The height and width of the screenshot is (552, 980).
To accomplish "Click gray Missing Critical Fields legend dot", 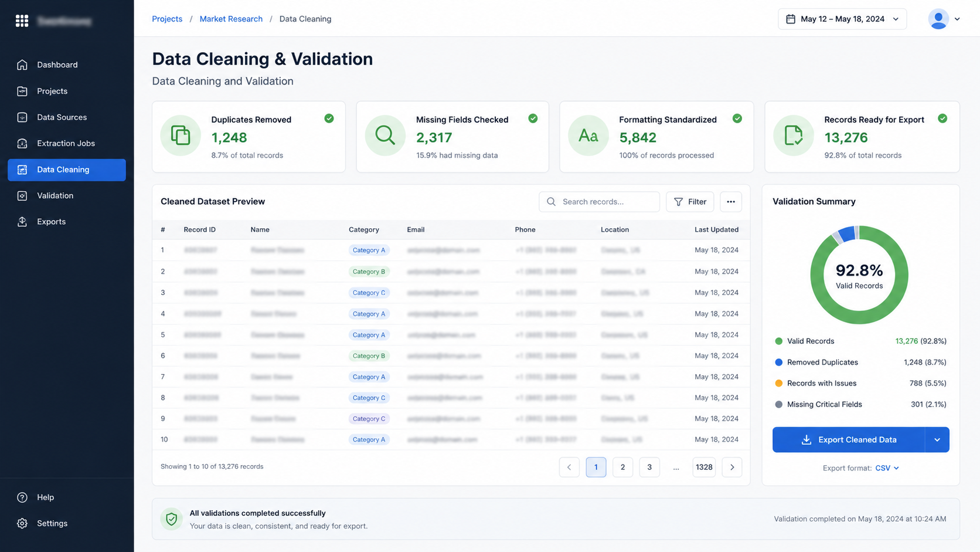I will [779, 405].
